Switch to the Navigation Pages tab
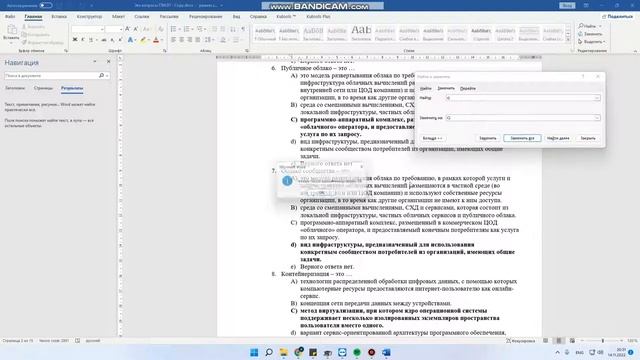The image size is (640, 360). [x=43, y=88]
